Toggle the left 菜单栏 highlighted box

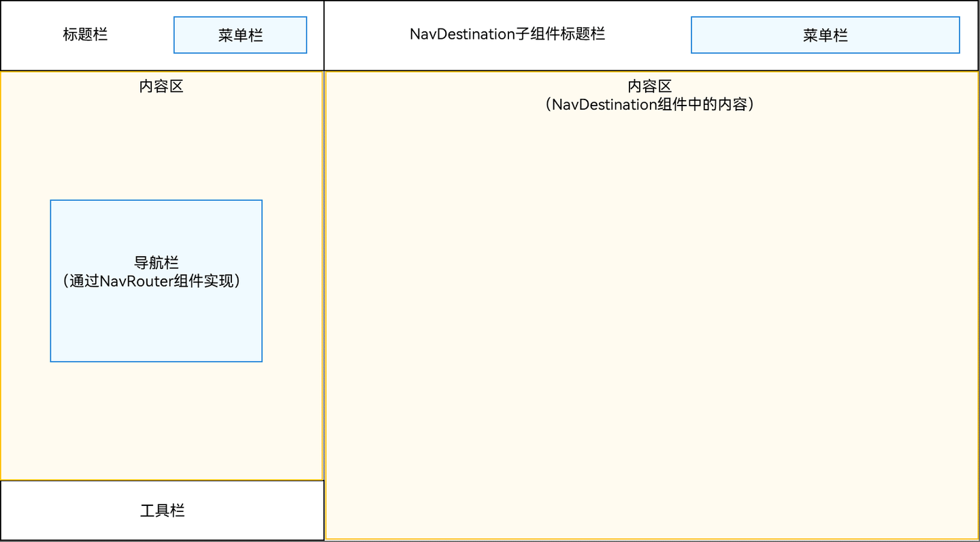point(240,35)
